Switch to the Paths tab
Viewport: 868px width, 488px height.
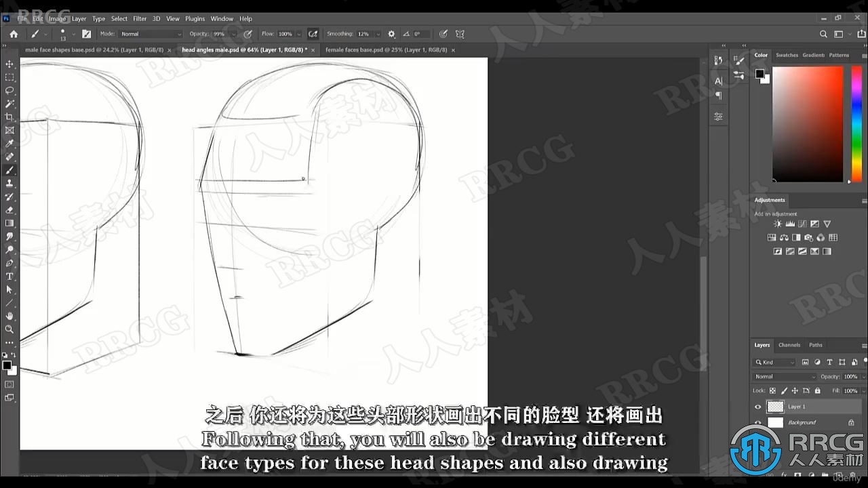point(816,345)
